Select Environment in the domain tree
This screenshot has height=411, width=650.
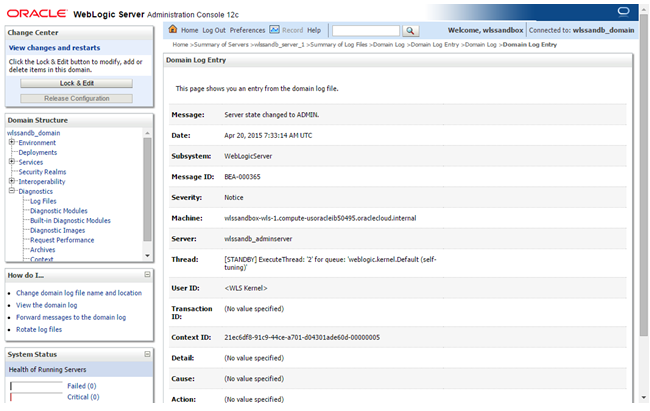[37, 143]
